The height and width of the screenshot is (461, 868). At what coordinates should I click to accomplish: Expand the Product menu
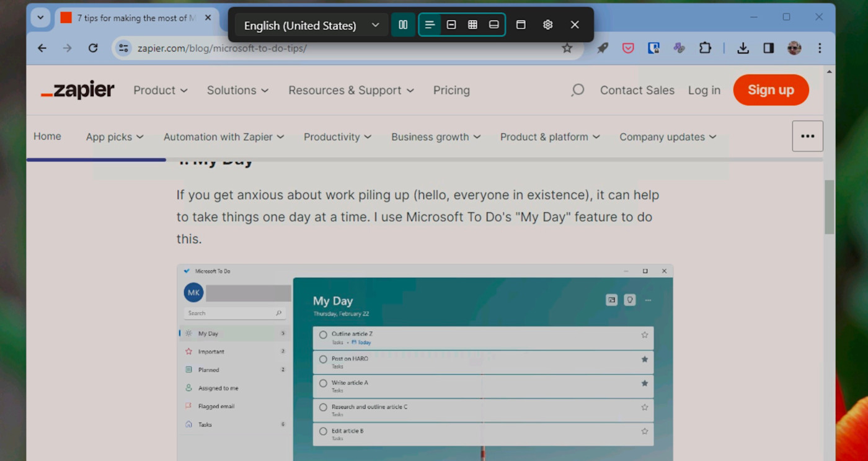point(161,90)
